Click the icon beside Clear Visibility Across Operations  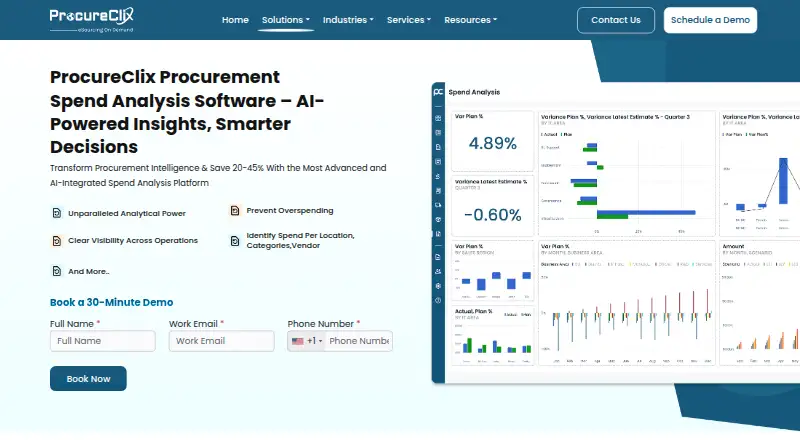57,240
